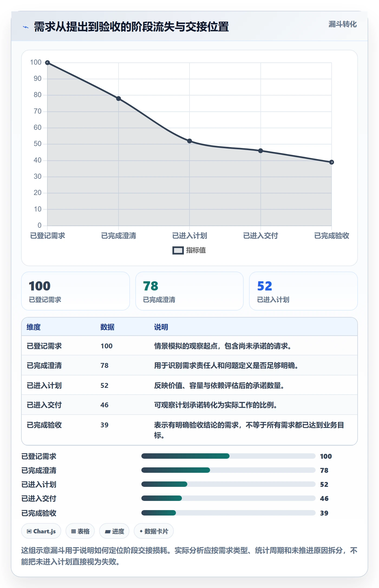Select the chart data point at 已完成澄清

pos(119,98)
